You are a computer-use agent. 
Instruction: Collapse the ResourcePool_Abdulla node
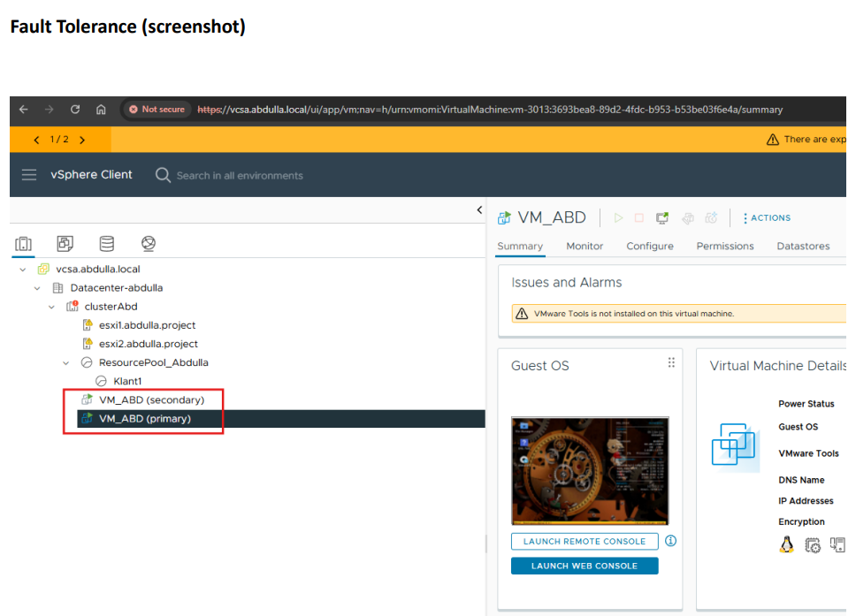[x=65, y=363]
